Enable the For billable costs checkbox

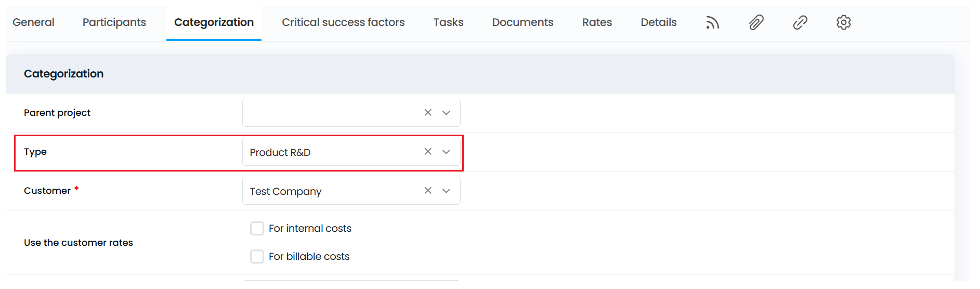257,257
